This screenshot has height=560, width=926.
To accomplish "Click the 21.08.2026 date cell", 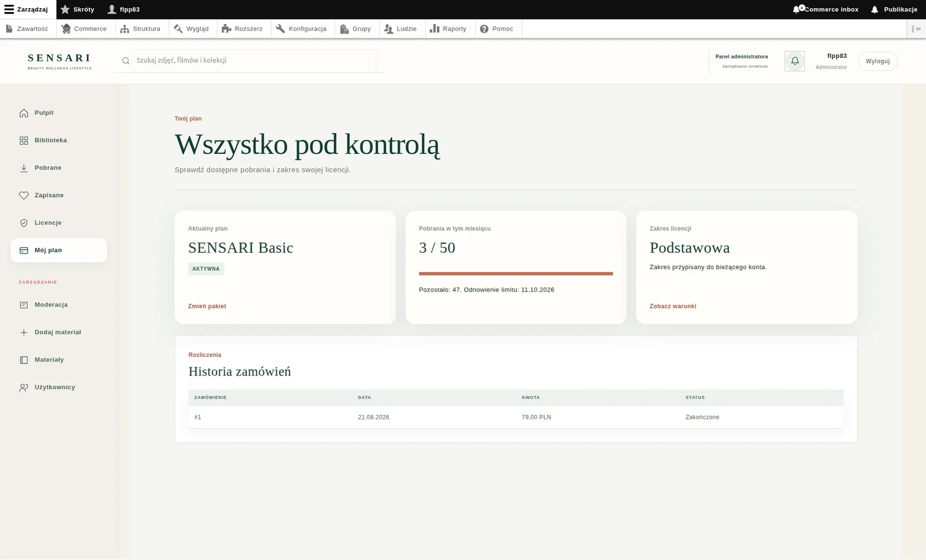I will [373, 417].
